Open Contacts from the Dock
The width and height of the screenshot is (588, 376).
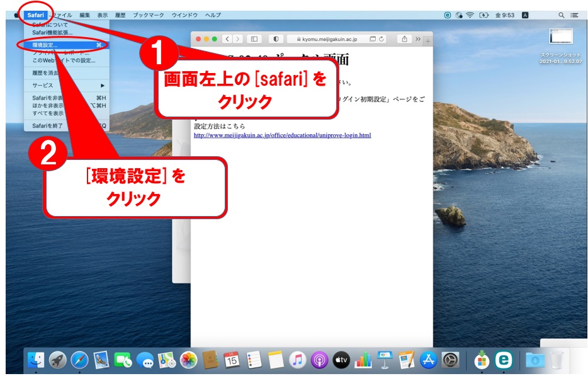pos(210,360)
